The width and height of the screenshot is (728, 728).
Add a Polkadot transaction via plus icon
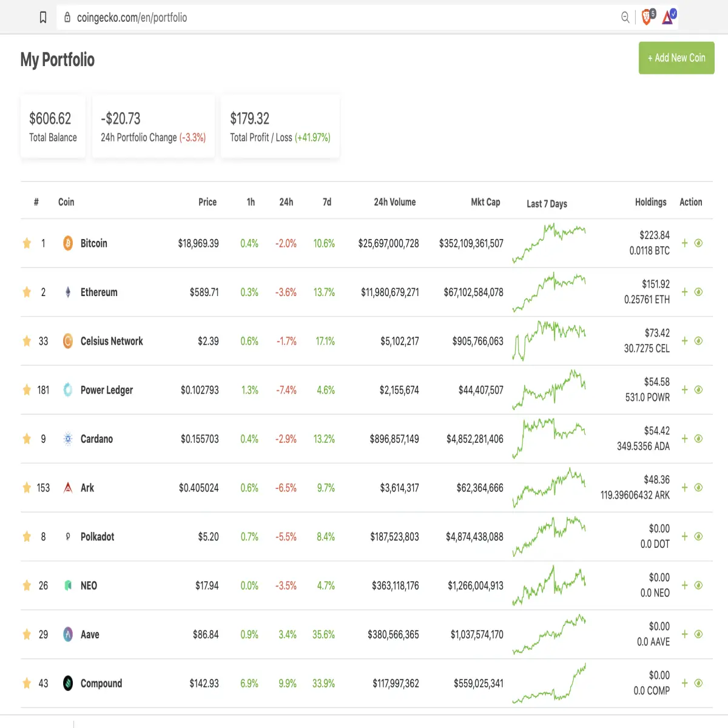tap(684, 537)
